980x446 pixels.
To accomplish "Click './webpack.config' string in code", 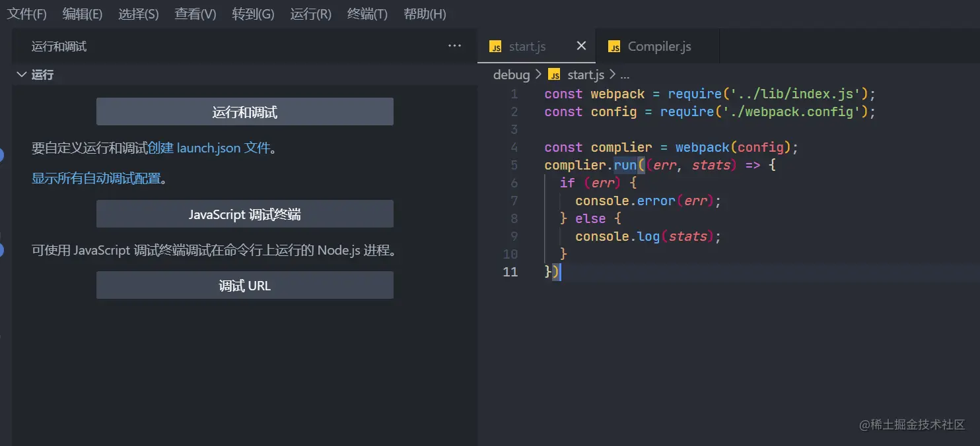I will pyautogui.click(x=792, y=111).
